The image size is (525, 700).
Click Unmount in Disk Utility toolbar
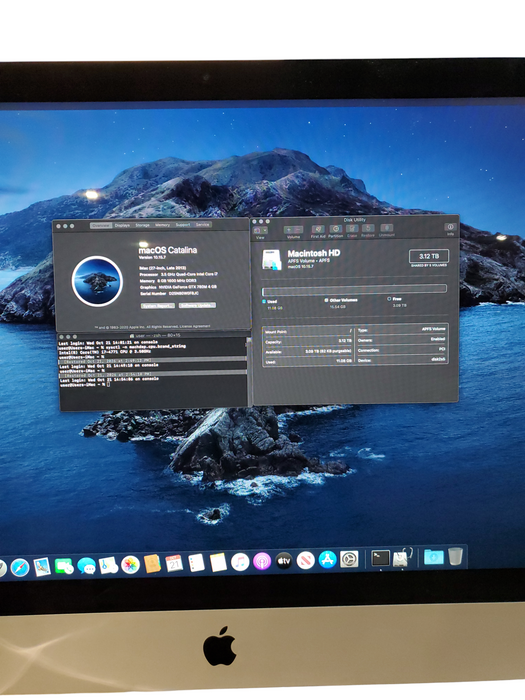click(x=387, y=230)
